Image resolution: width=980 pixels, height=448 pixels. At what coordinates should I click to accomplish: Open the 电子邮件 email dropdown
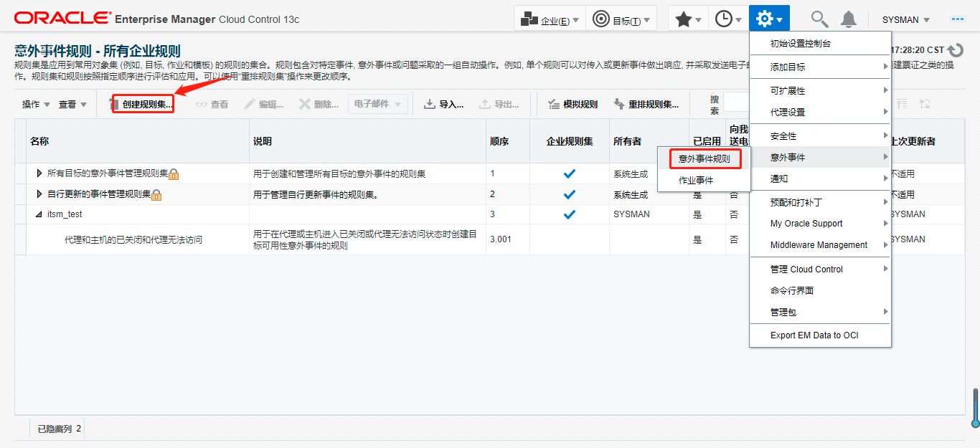pos(378,103)
